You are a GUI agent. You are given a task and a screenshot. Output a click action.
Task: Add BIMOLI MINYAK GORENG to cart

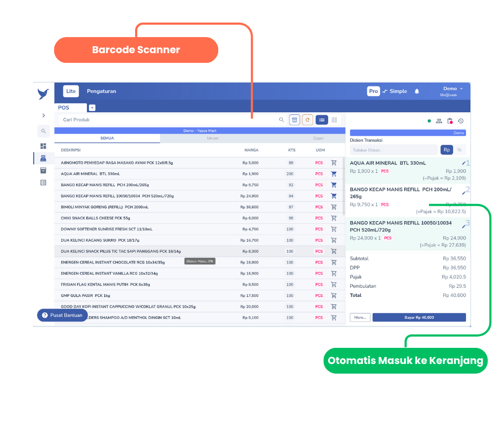(x=333, y=207)
